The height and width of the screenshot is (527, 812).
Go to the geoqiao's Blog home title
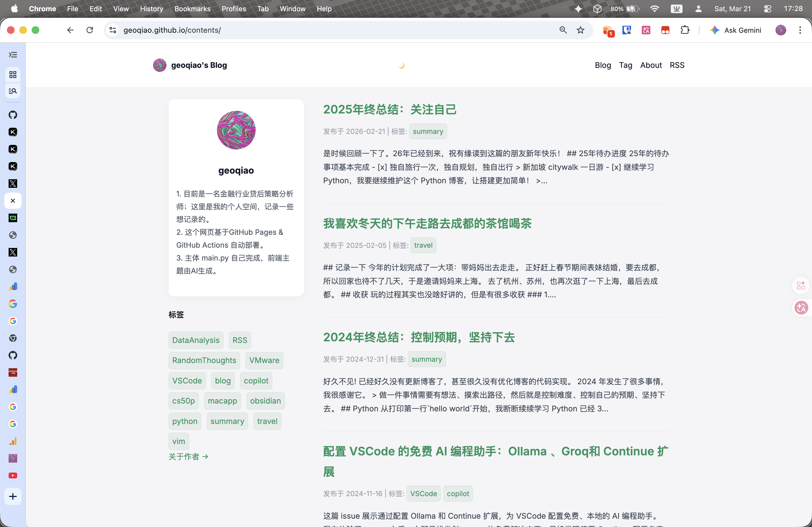199,65
